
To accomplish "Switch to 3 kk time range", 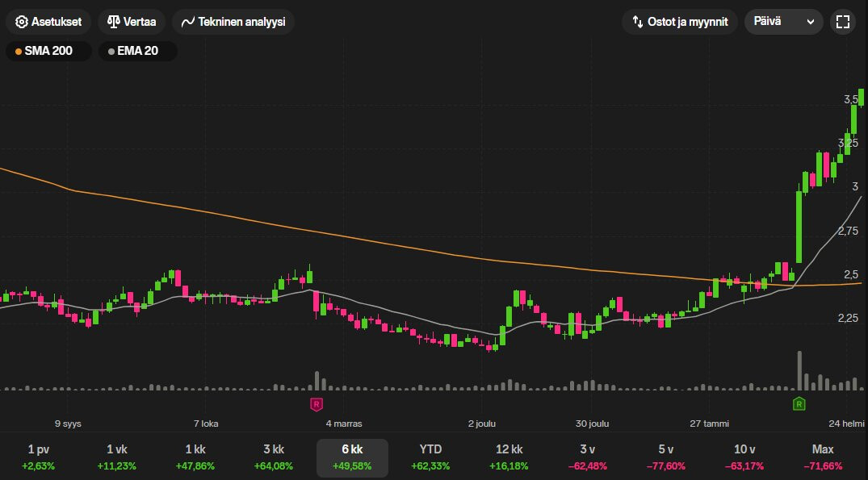I will [x=274, y=457].
